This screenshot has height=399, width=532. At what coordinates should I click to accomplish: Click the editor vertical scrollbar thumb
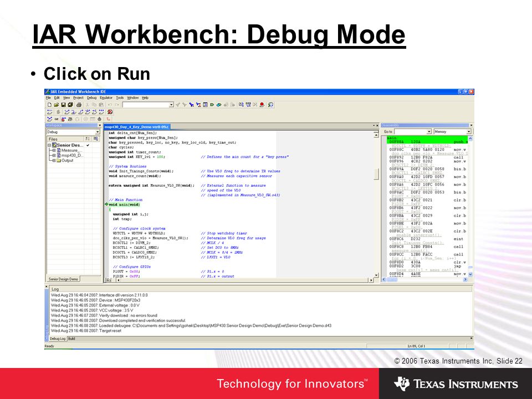point(376,173)
